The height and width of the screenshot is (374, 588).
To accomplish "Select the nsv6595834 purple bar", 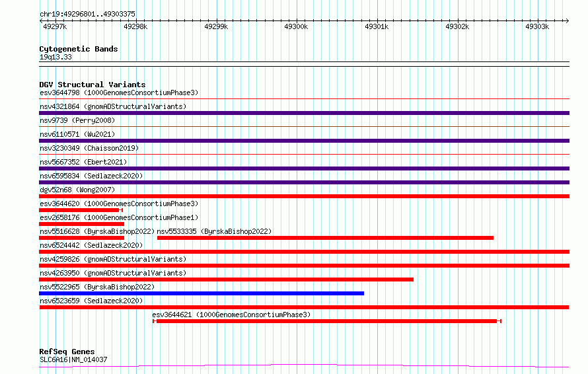I will pyautogui.click(x=304, y=182).
